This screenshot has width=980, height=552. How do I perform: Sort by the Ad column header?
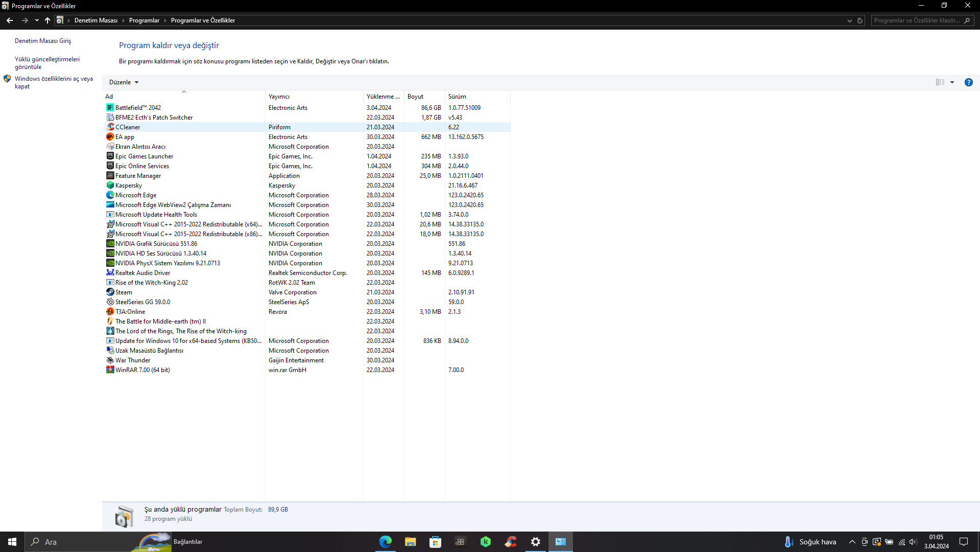click(184, 97)
